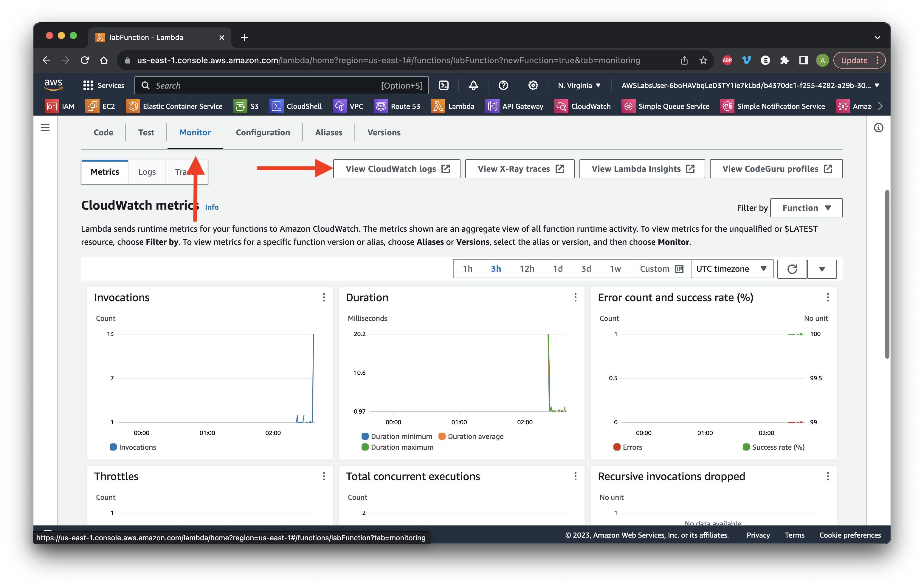The height and width of the screenshot is (588, 924).
Task: Switch to the Code tab
Action: tap(103, 132)
